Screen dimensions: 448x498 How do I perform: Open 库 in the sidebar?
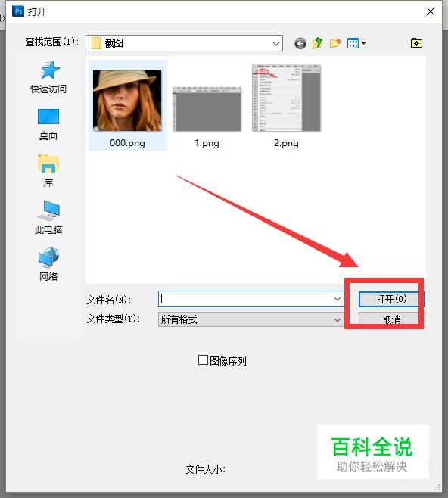pyautogui.click(x=48, y=171)
